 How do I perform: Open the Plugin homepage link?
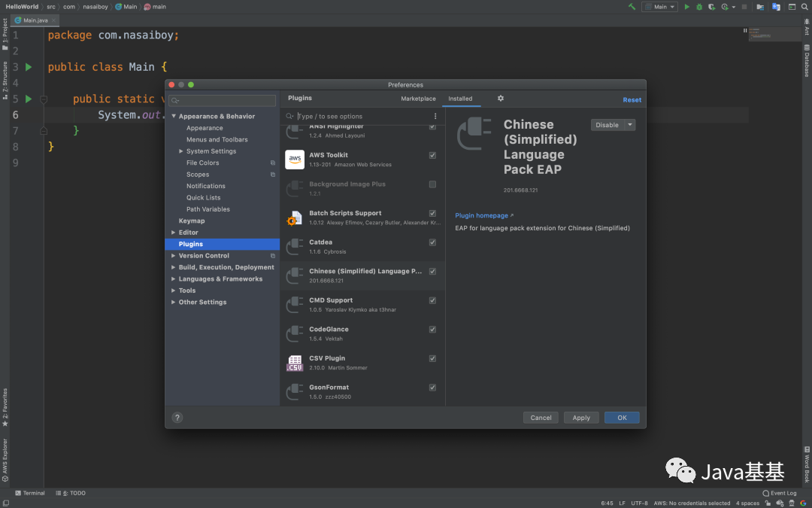[484, 216]
